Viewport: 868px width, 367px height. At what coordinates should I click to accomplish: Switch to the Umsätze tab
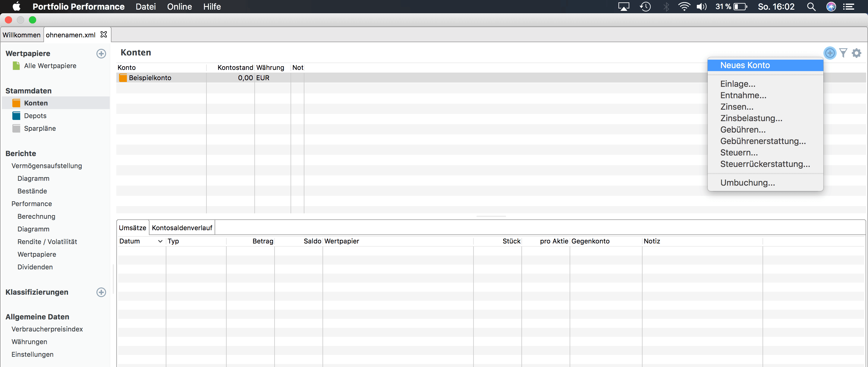(132, 227)
